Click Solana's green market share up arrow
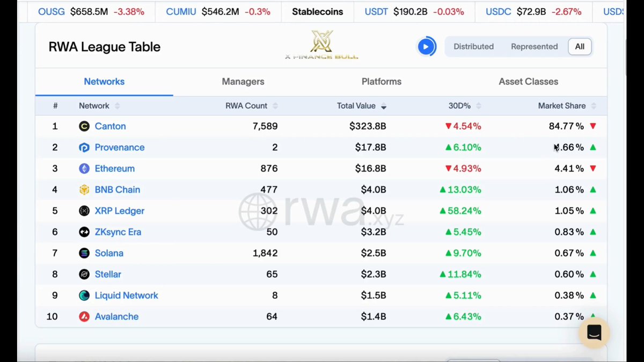This screenshot has width=644, height=362. tap(593, 253)
